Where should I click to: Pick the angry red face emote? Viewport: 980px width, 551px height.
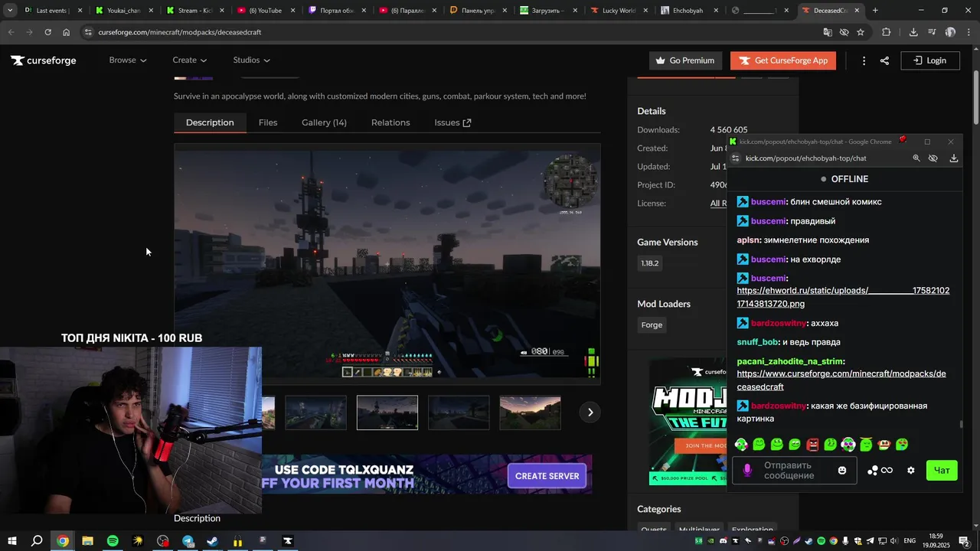coord(812,444)
